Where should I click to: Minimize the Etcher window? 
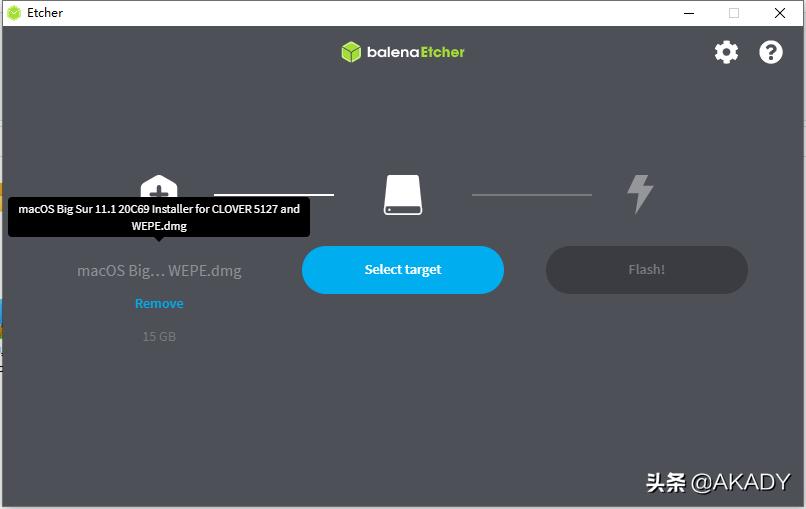689,13
